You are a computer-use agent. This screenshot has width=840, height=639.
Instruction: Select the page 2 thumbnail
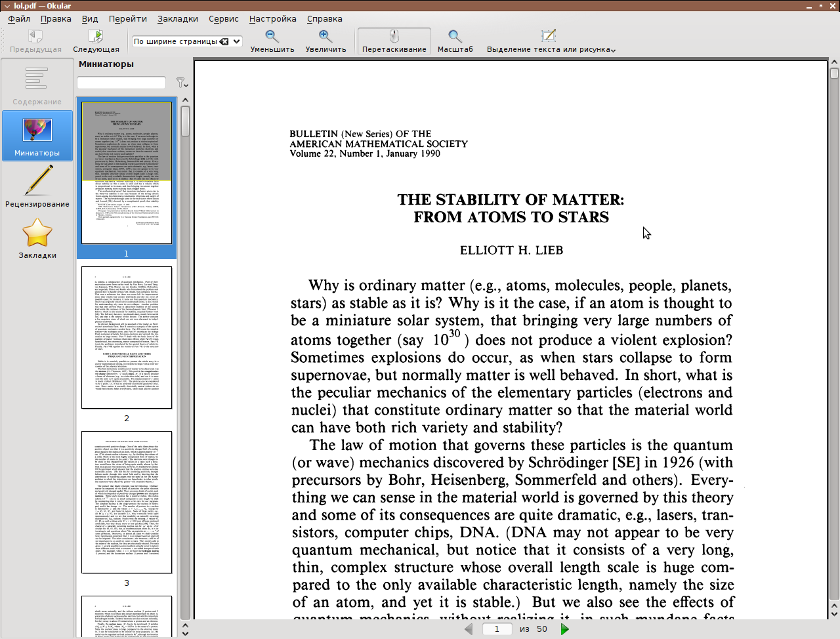(x=127, y=337)
